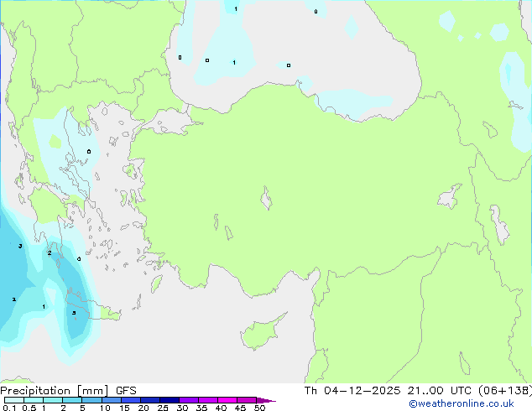
Task: Click the island of Cyprus on the map
Action: pyautogui.click(x=261, y=333)
